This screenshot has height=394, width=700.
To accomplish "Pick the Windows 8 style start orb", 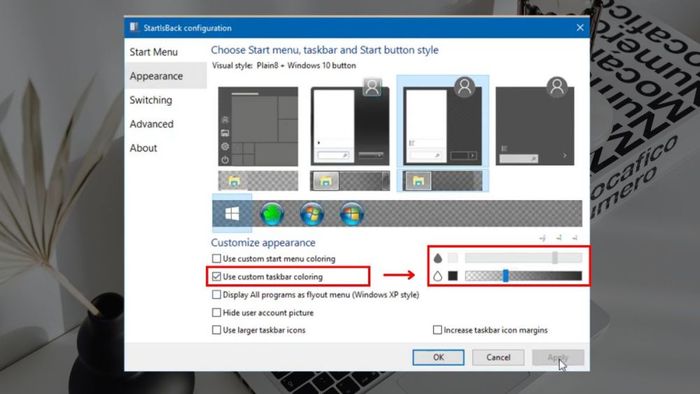I will 352,214.
